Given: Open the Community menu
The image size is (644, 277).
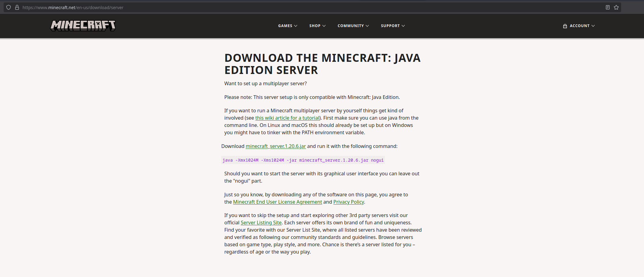Looking at the screenshot, I should coord(353,26).
